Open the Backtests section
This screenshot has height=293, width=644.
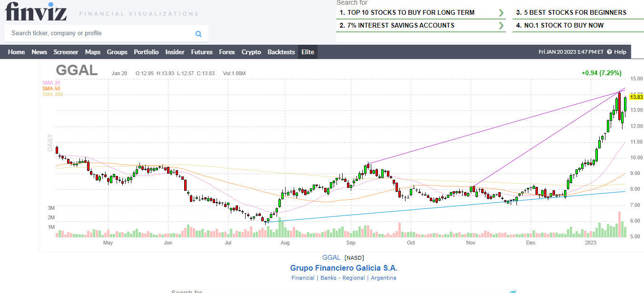point(281,52)
